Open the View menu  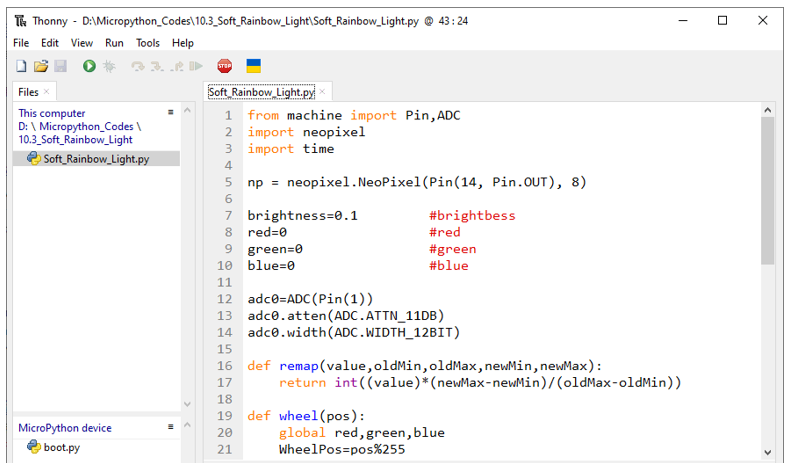(x=82, y=43)
